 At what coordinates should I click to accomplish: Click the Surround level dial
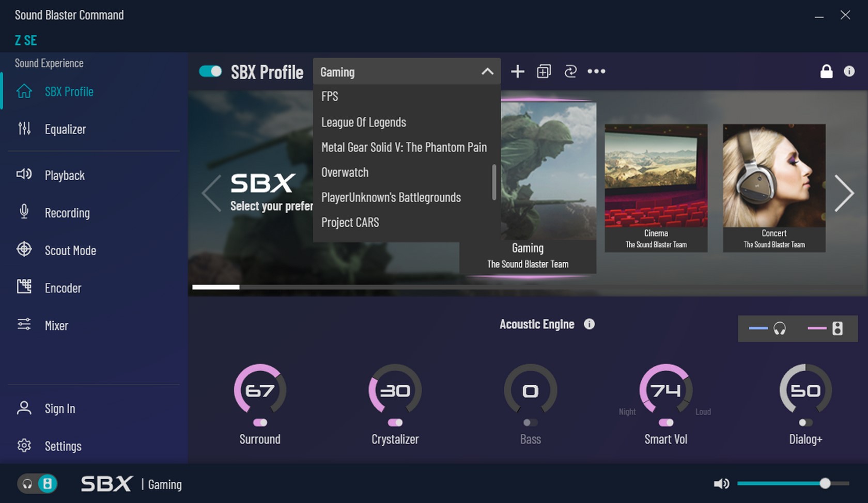click(x=260, y=389)
